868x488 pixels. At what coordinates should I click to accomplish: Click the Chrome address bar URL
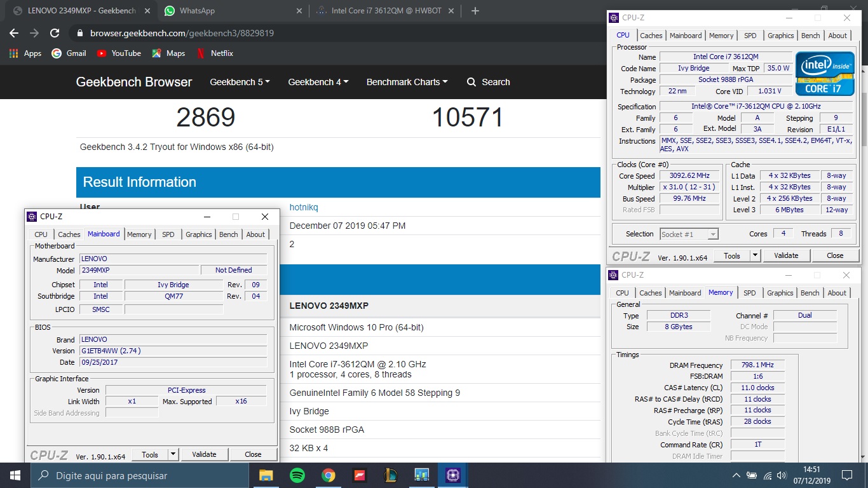coord(182,33)
